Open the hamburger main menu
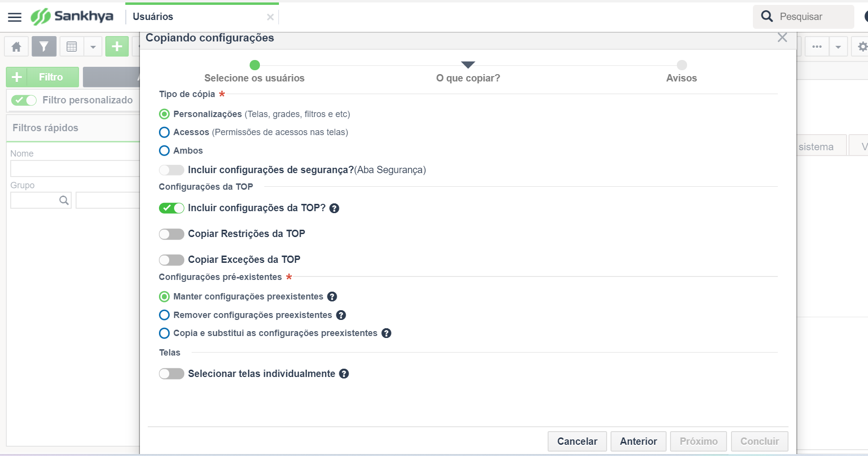The height and width of the screenshot is (456, 868). [15, 17]
